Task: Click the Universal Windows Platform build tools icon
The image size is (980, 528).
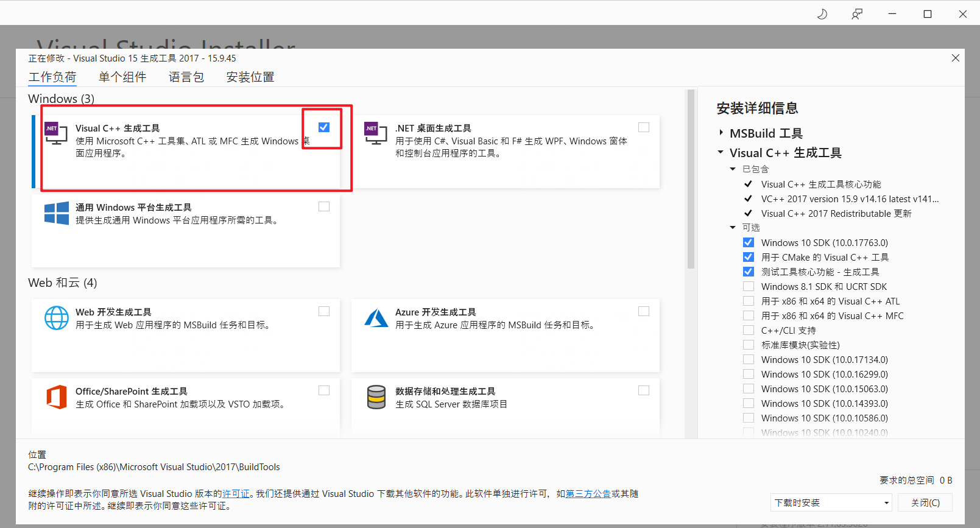Action: [57, 213]
